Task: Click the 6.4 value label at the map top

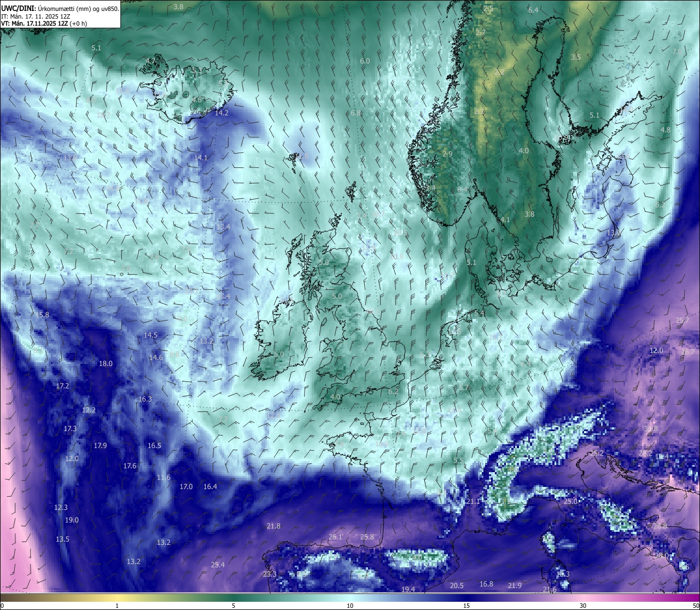Action: [533, 10]
